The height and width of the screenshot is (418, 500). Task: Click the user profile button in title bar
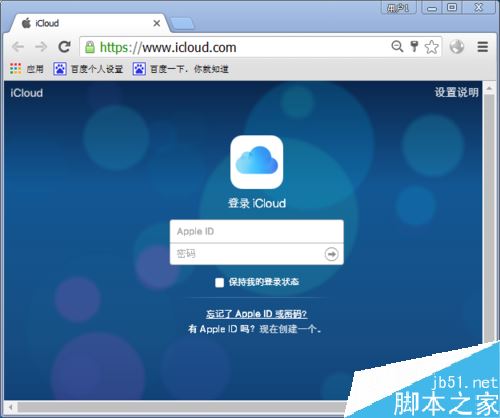point(399,8)
